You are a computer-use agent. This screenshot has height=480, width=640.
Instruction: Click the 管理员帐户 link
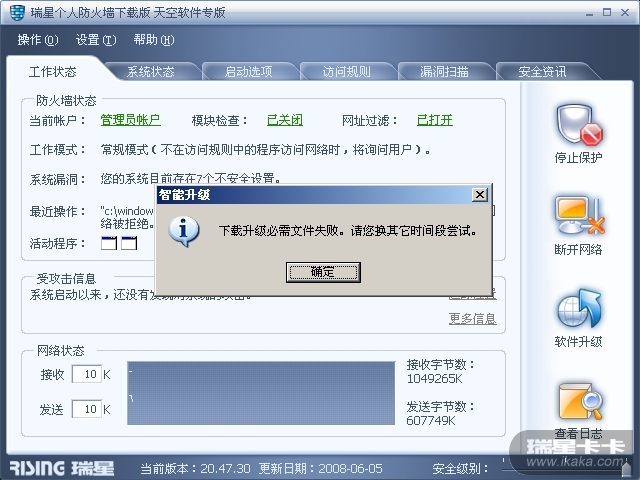(131, 120)
